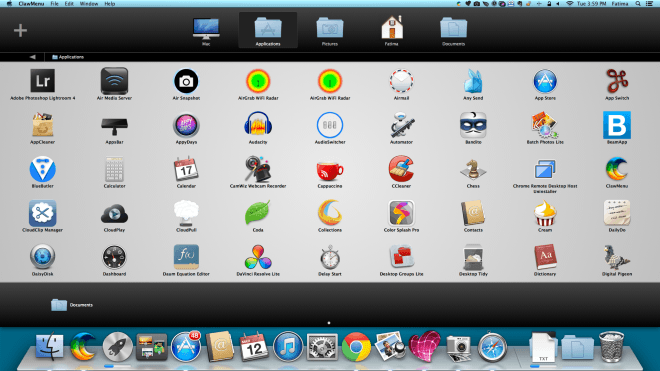Screen dimensions: 660x371
Task: Launch CloudPlay app
Action: (x=114, y=214)
